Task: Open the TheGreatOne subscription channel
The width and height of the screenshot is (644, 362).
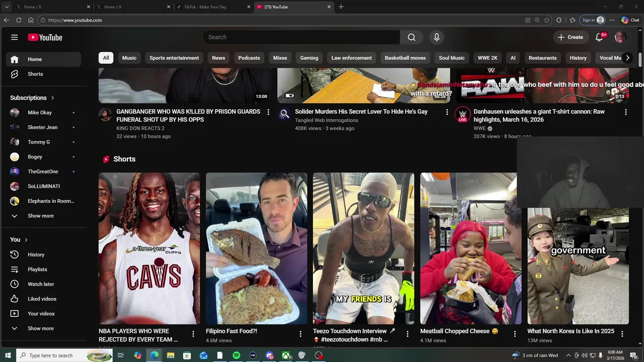Action: (x=43, y=171)
